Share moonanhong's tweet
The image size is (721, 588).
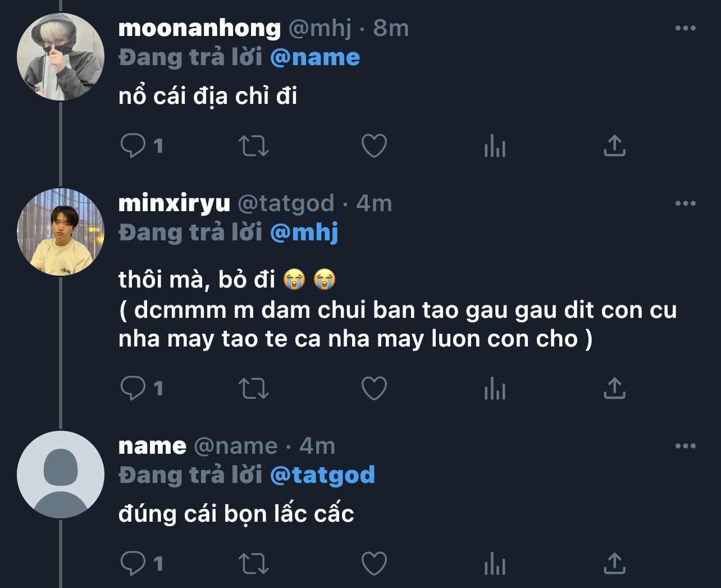614,146
